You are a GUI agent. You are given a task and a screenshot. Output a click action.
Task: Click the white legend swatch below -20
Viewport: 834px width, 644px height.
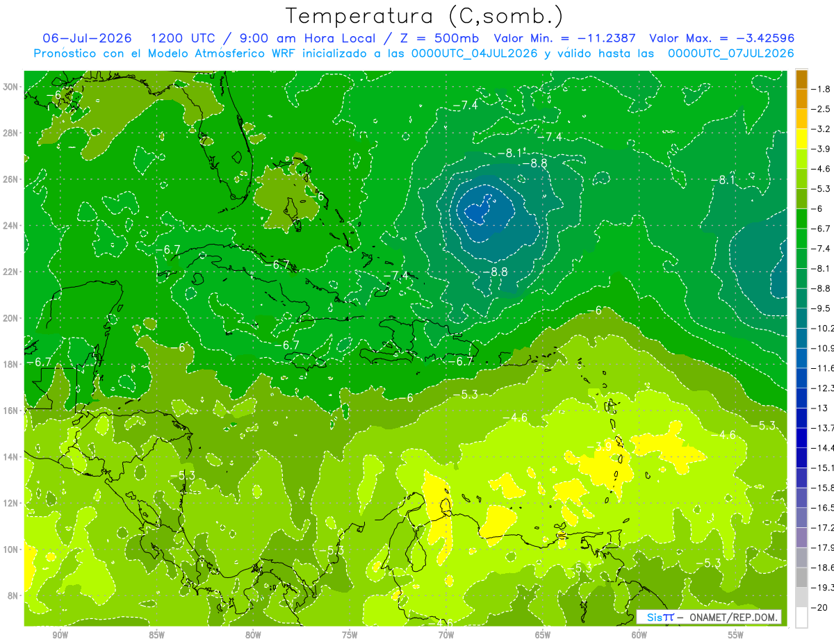pyautogui.click(x=801, y=617)
